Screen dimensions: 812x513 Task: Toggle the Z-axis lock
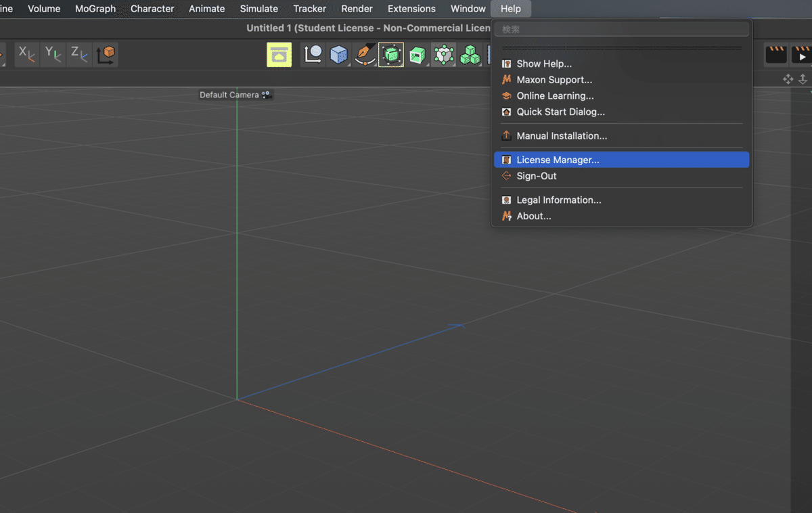coord(79,54)
